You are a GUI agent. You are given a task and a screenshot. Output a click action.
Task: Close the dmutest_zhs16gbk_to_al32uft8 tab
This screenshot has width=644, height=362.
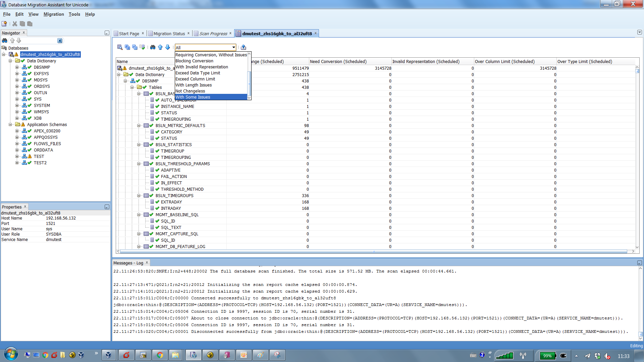[x=316, y=33]
